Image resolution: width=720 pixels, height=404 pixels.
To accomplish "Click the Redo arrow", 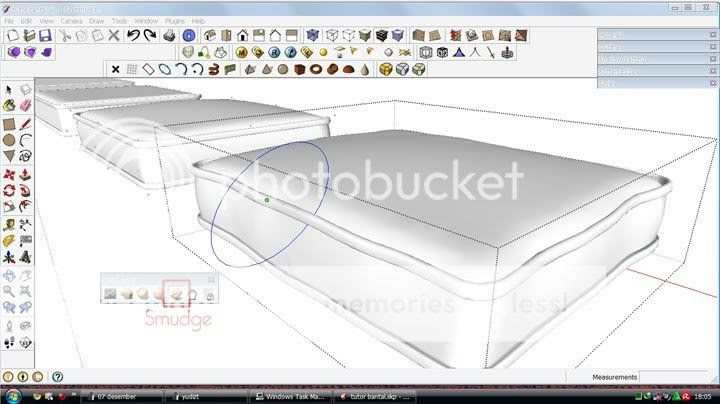I will pyautogui.click(x=150, y=35).
